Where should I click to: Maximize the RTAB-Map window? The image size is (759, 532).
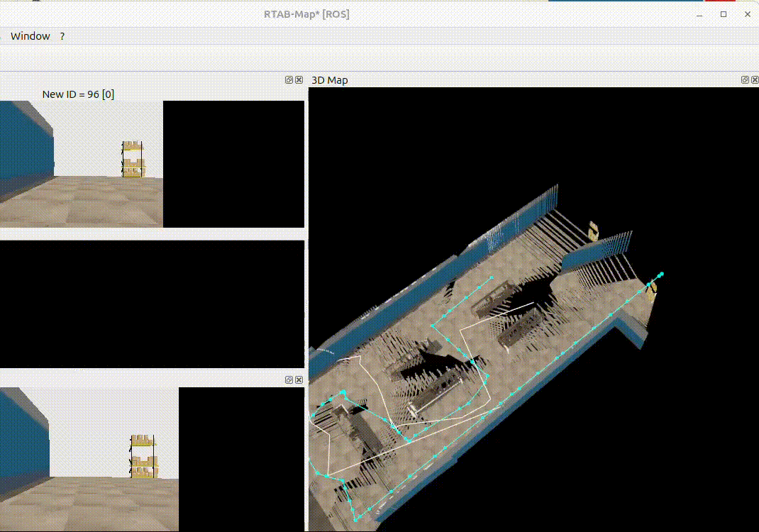[x=724, y=14]
